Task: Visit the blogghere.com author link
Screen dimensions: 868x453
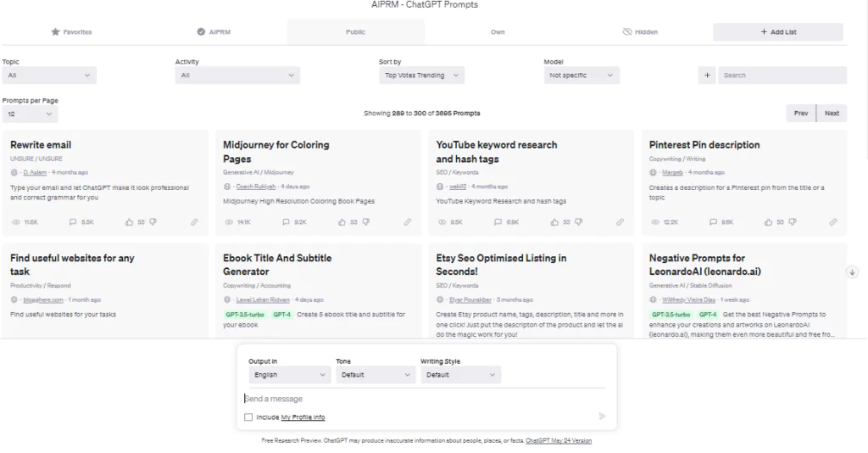Action: 43,299
